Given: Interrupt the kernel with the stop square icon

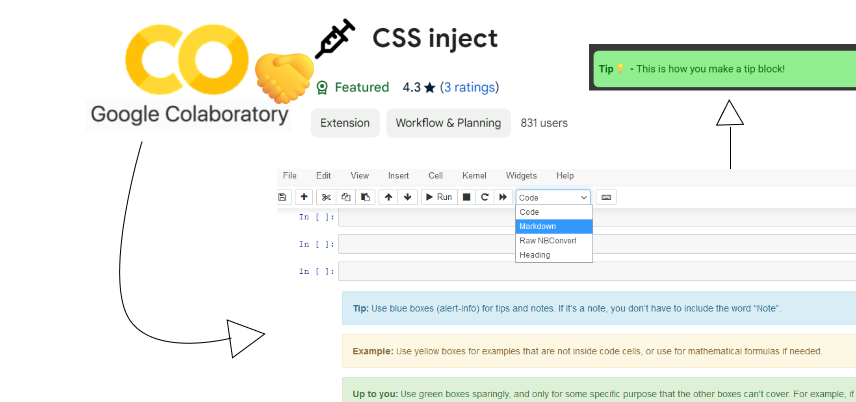Looking at the screenshot, I should point(466,197).
